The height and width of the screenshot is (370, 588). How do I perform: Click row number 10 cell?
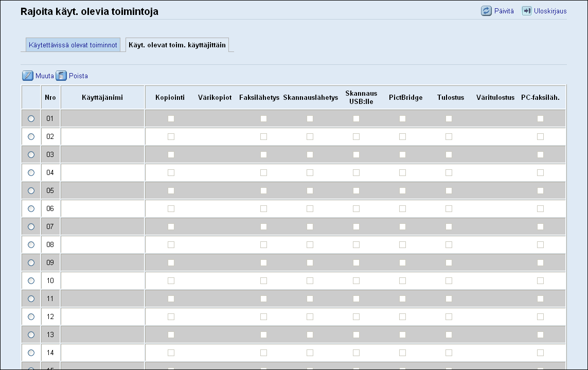coord(50,280)
